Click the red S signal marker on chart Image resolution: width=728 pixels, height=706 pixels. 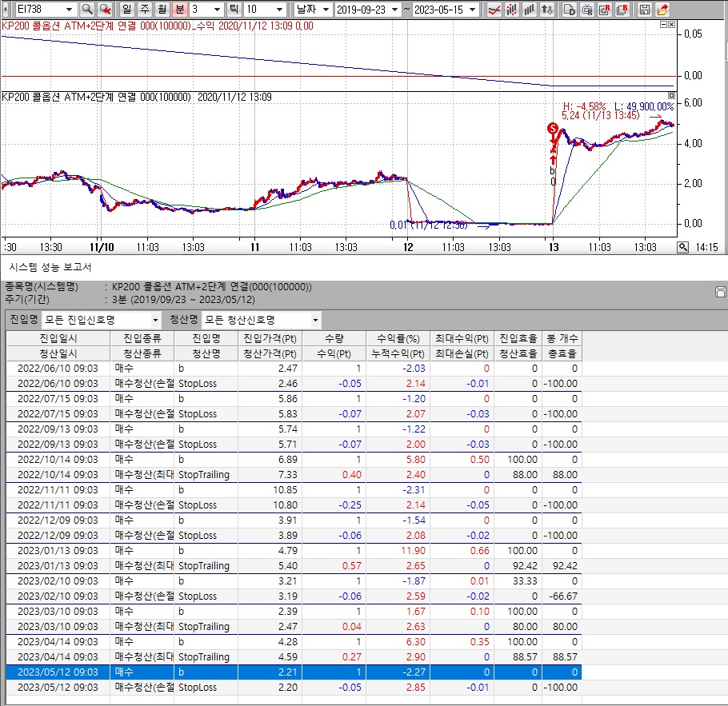(x=552, y=128)
